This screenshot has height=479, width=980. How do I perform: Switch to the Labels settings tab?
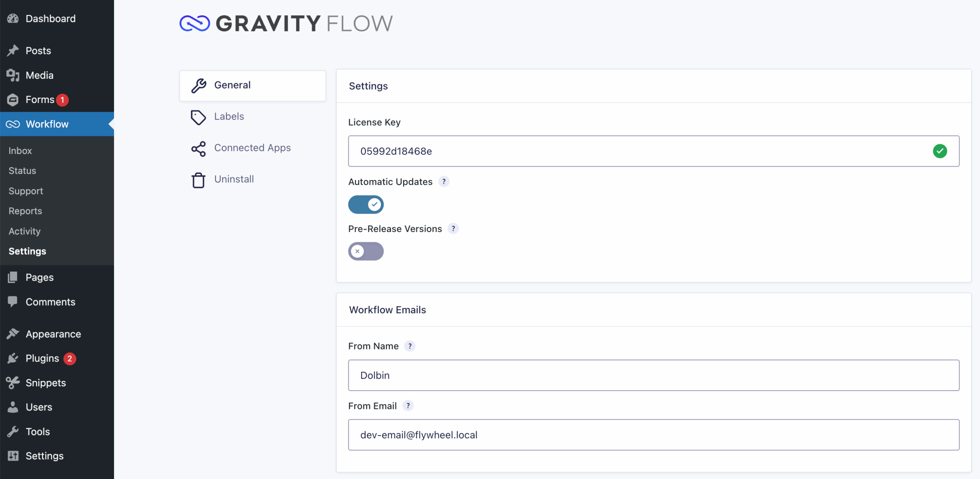pyautogui.click(x=229, y=116)
